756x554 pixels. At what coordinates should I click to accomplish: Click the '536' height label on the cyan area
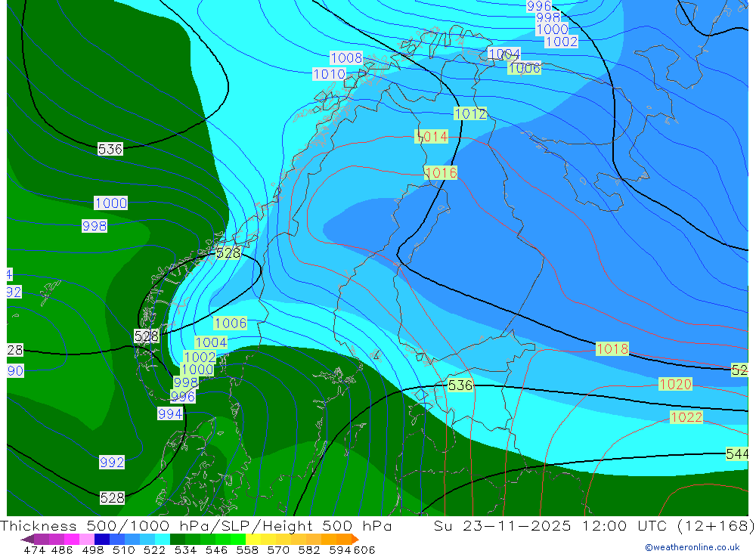coord(460,385)
